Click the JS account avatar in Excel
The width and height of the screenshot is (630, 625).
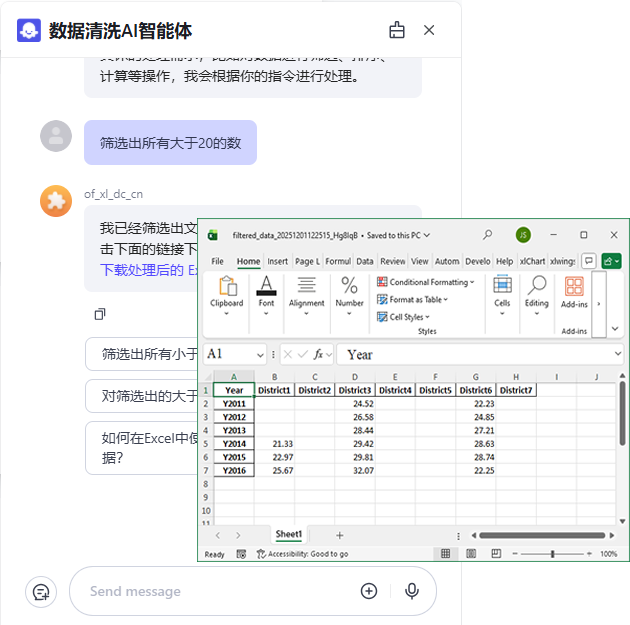click(523, 235)
